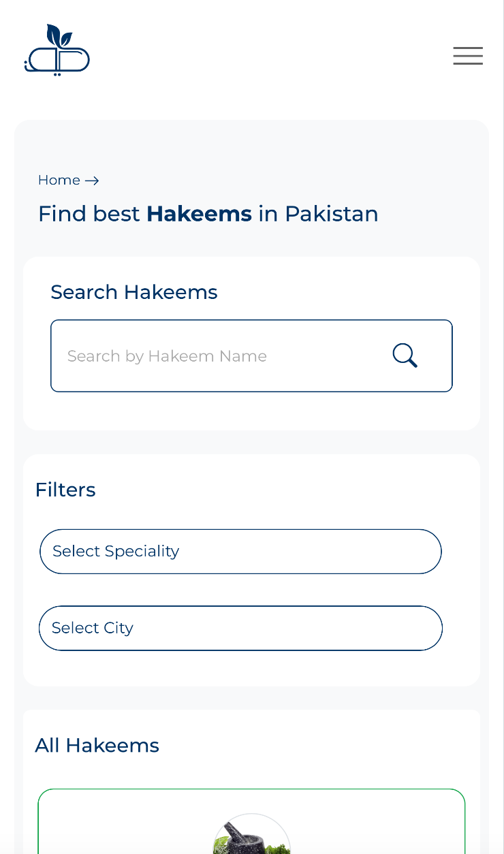Screen dimensions: 504x854
Task: Open the navigation menu from the header
Action: pos(468,56)
